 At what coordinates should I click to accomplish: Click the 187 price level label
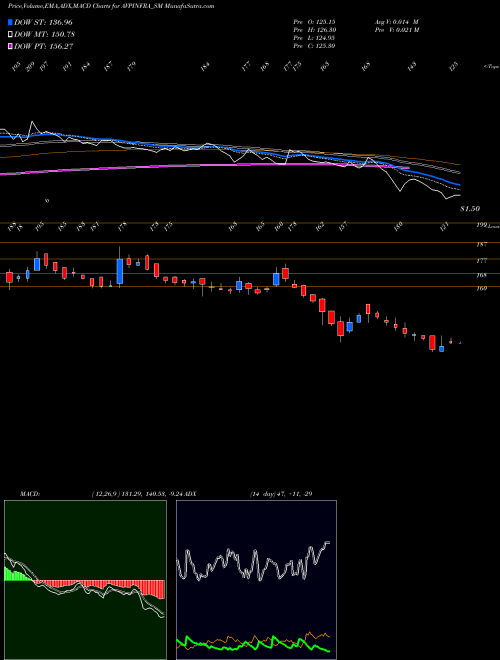pos(482,244)
